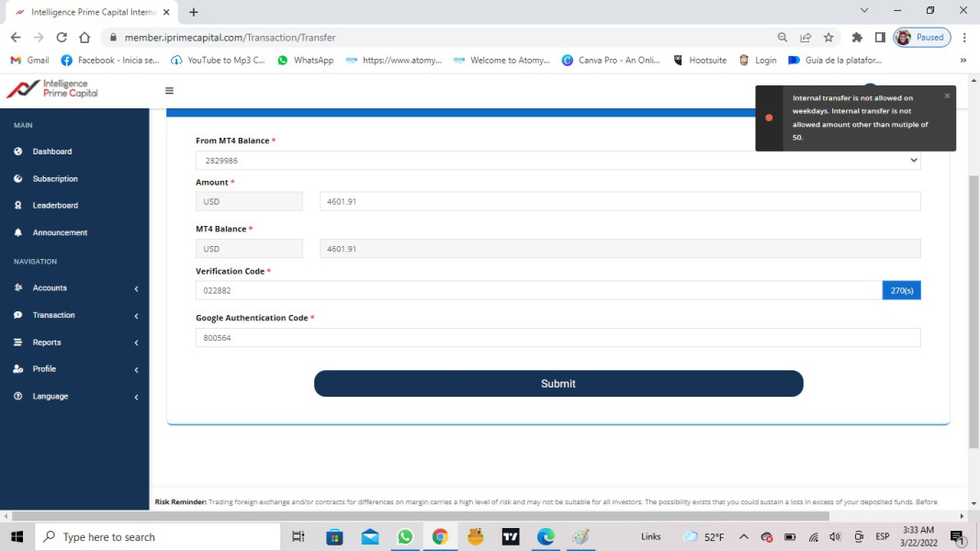Submit the transfer form
Viewport: 980px width, 551px height.
[x=558, y=384]
